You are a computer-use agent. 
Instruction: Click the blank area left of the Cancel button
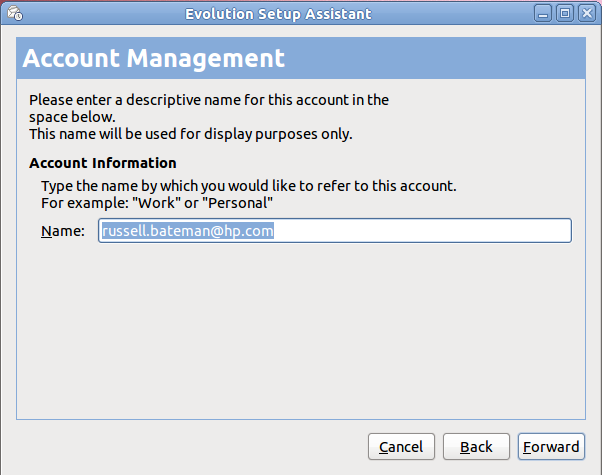(x=192, y=447)
